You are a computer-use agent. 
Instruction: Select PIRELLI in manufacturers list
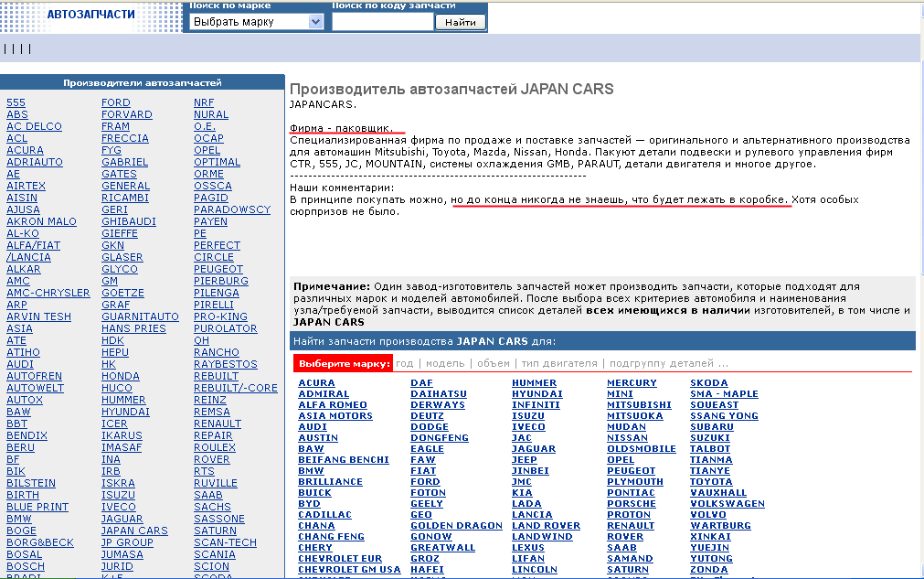[x=214, y=305]
